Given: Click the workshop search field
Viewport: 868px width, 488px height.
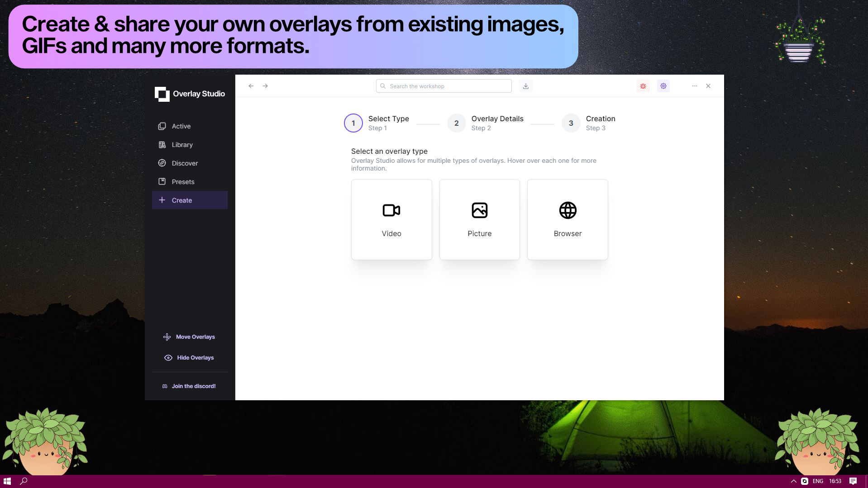Looking at the screenshot, I should [443, 85].
